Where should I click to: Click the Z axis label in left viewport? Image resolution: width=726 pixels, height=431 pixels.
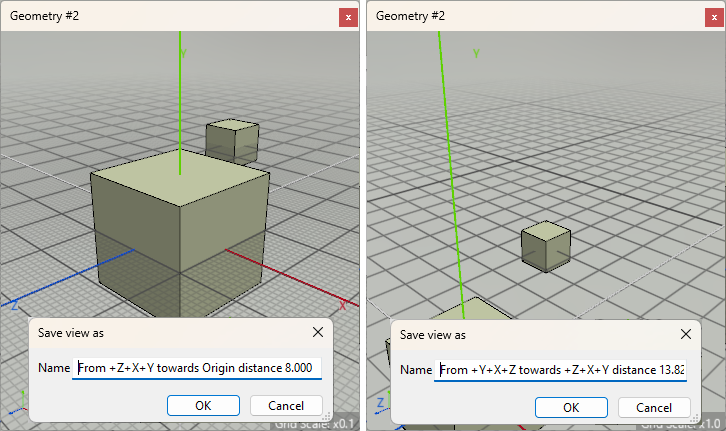14,306
